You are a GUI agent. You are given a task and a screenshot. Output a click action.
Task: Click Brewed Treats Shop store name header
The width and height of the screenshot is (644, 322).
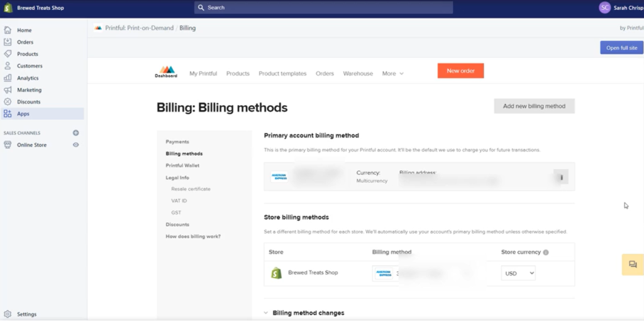coord(40,8)
